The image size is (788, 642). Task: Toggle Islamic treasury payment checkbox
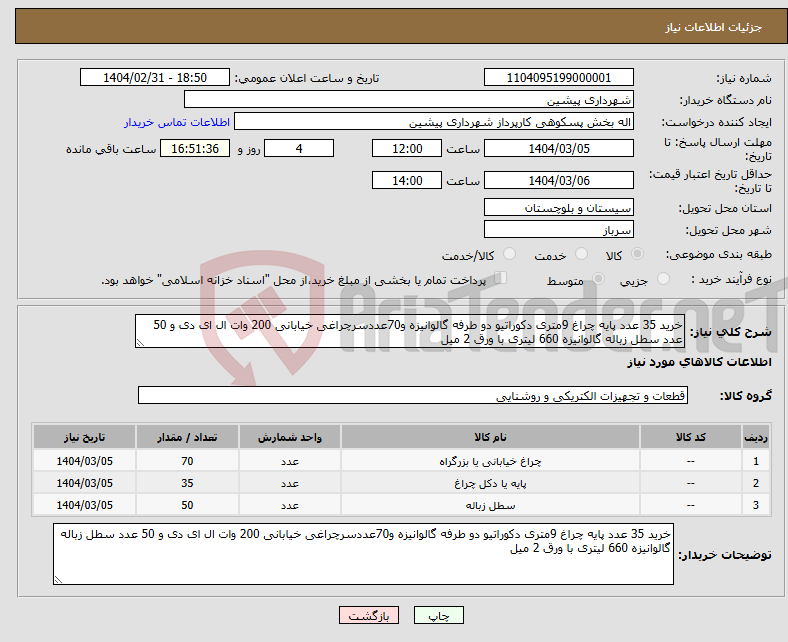pos(500,278)
